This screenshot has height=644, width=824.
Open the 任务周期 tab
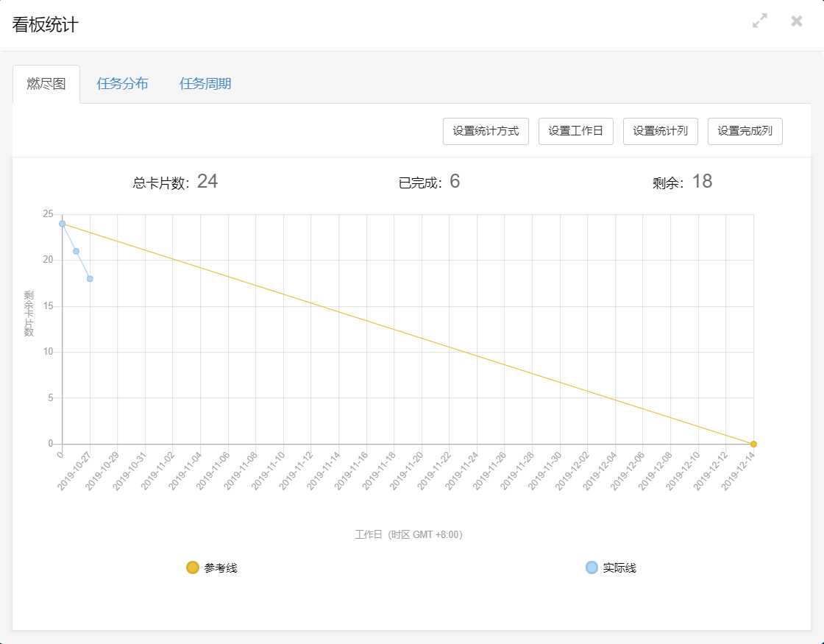(205, 84)
